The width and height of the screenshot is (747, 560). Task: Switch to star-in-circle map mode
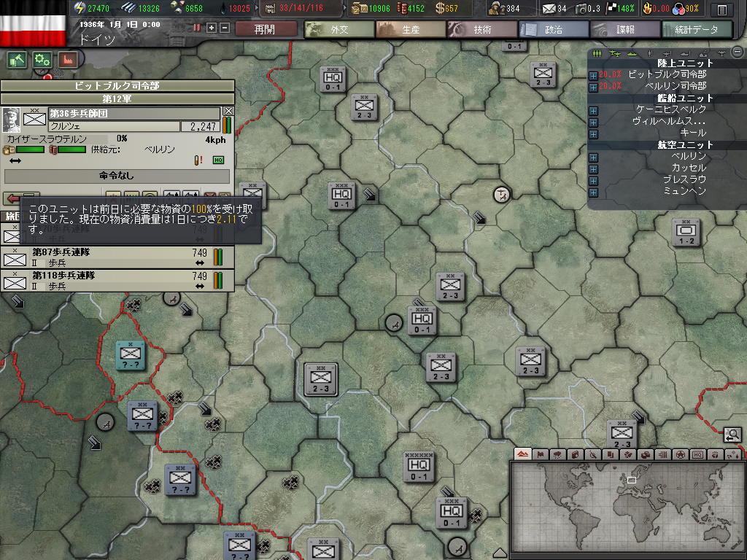click(681, 454)
